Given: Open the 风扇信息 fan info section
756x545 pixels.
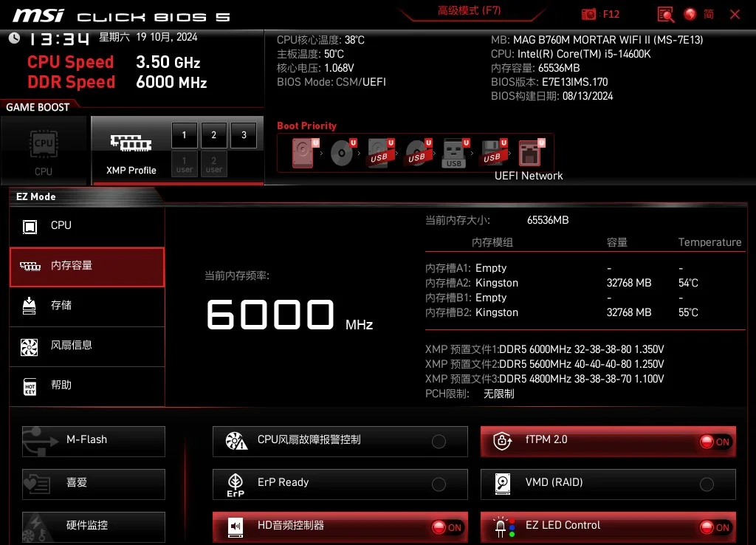Looking at the screenshot, I should (x=87, y=346).
